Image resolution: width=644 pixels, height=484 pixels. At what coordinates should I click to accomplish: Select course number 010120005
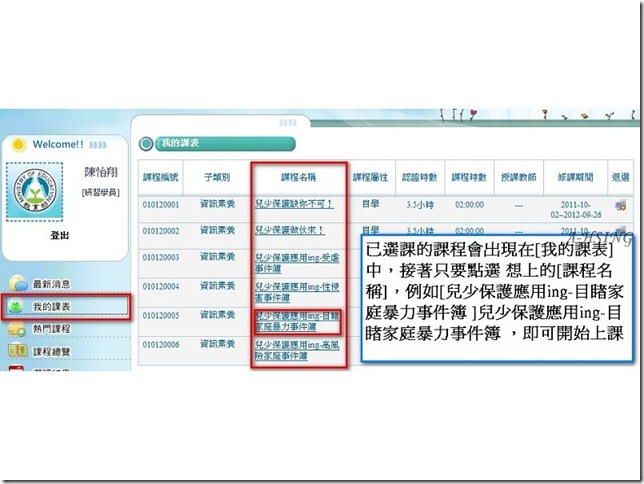161,316
